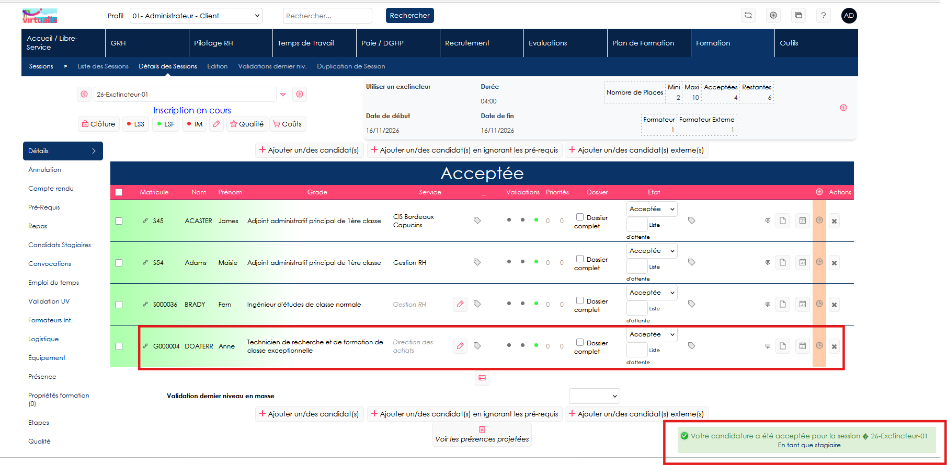Click the pencil icon in DOAFERR row
Screen dimensions: 947x465
coord(460,346)
